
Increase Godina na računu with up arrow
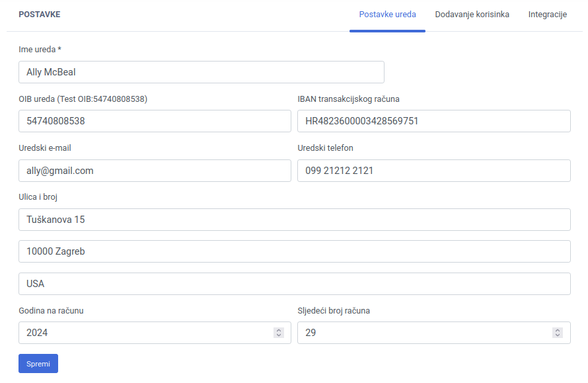[279, 330]
